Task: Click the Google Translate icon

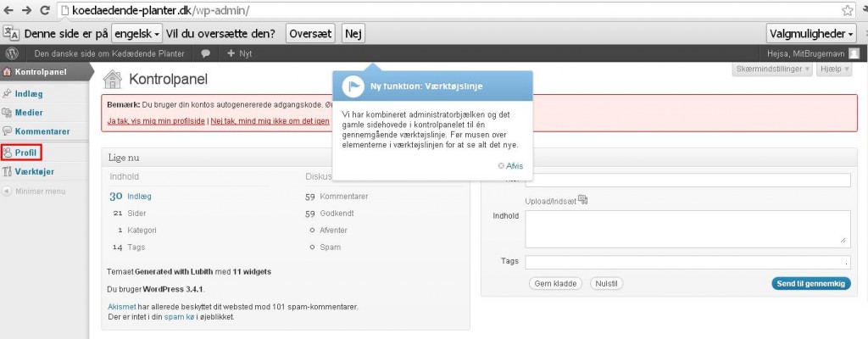Action: [x=11, y=34]
